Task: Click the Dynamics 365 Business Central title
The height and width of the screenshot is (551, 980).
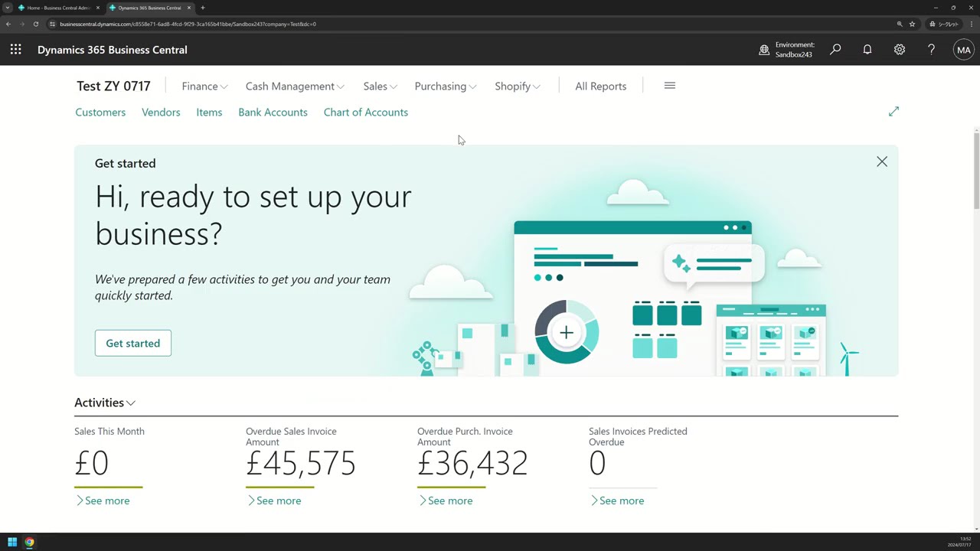Action: (x=113, y=50)
